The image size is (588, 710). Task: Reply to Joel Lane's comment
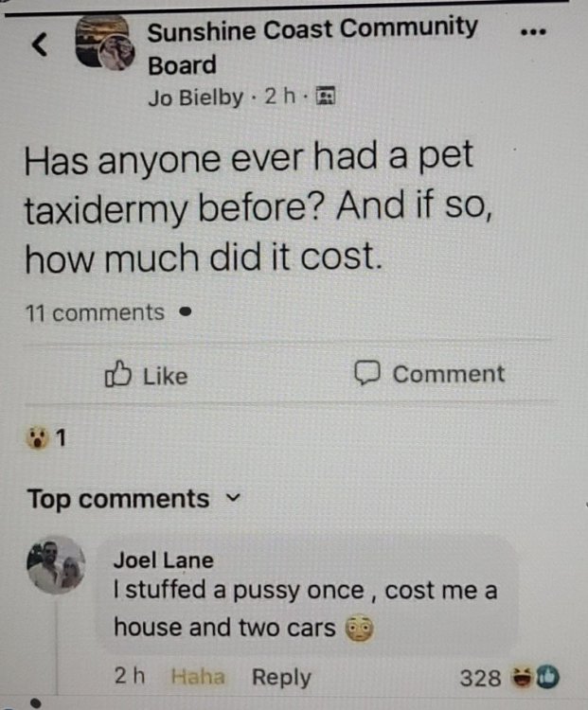281,678
